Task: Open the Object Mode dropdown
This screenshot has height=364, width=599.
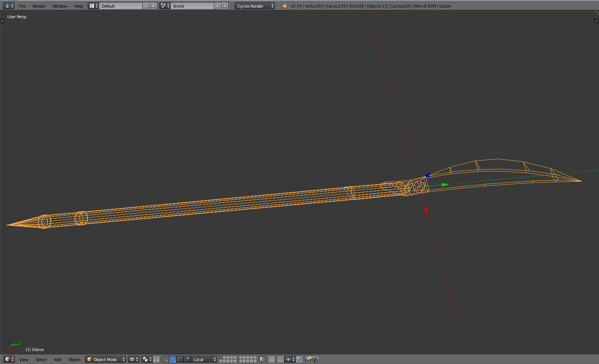Action: (x=105, y=359)
